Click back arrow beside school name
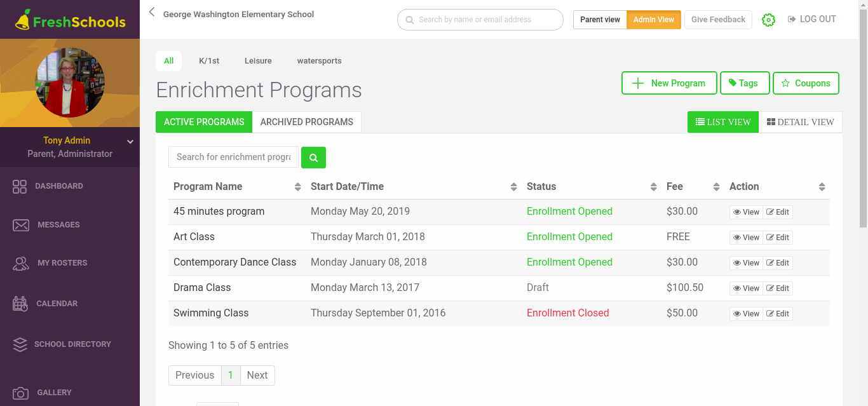 [152, 12]
